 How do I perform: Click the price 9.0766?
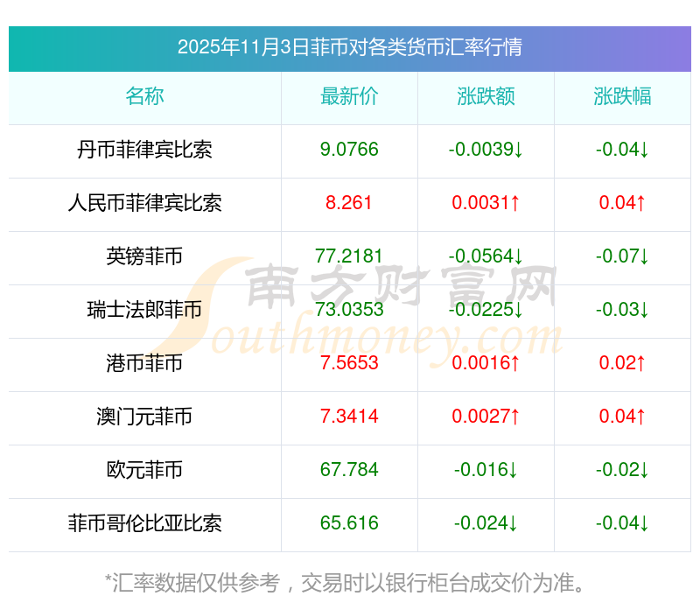[349, 150]
